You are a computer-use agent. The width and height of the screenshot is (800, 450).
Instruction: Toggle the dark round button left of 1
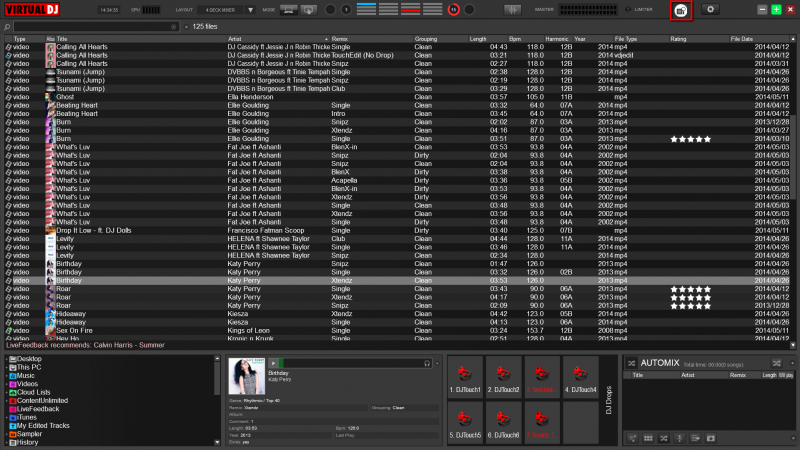pyautogui.click(x=330, y=10)
